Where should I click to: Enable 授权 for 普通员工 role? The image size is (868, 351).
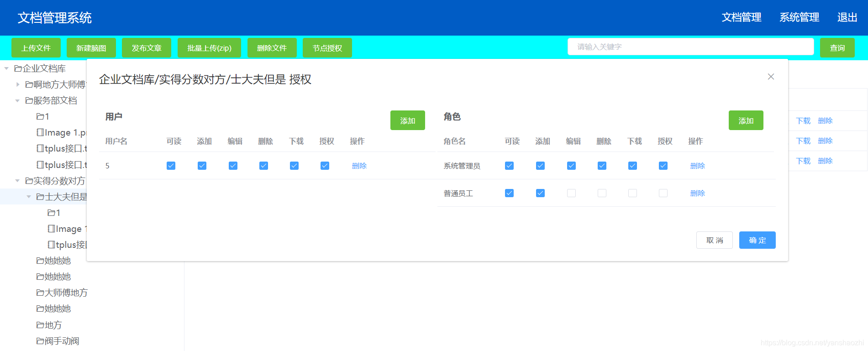tap(663, 193)
